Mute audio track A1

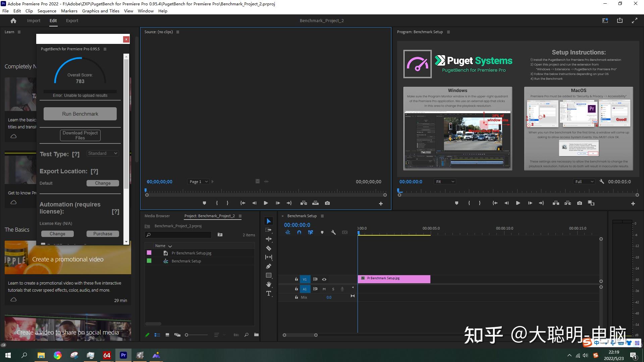pyautogui.click(x=324, y=289)
